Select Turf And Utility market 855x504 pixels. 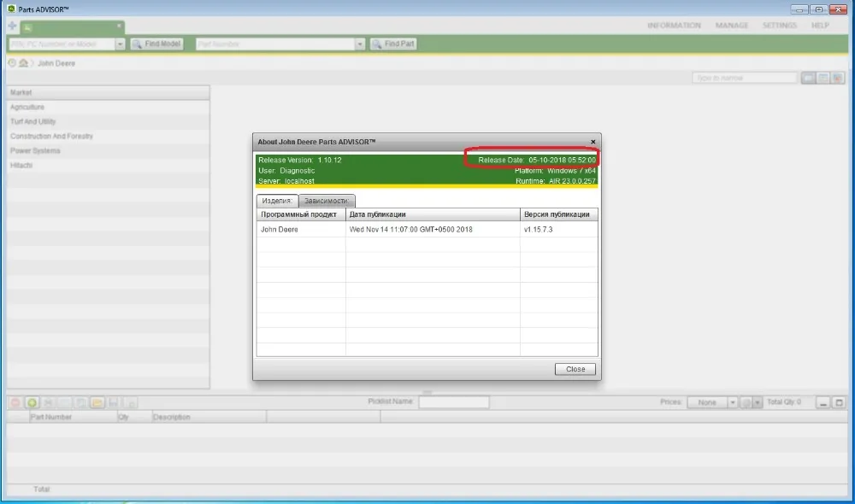coord(108,121)
